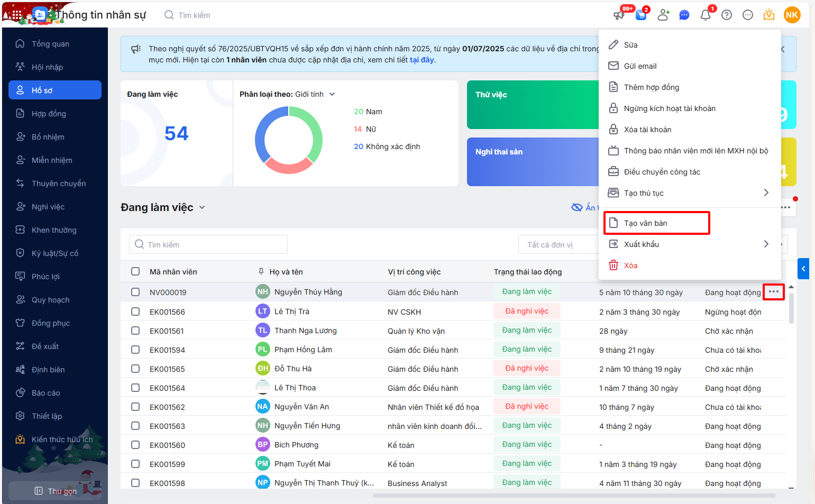The height and width of the screenshot is (504, 815).
Task: Choose Điều chuyển công tác menu item
Action: click(662, 172)
